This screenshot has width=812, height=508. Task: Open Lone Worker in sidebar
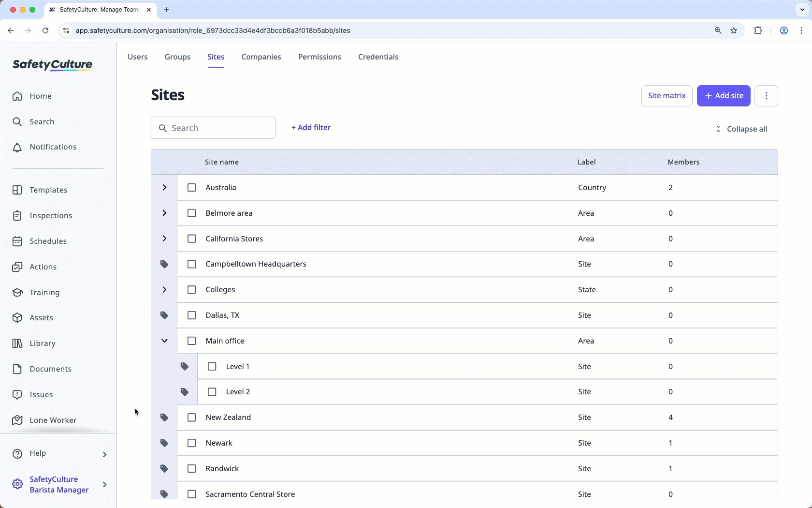(44, 420)
